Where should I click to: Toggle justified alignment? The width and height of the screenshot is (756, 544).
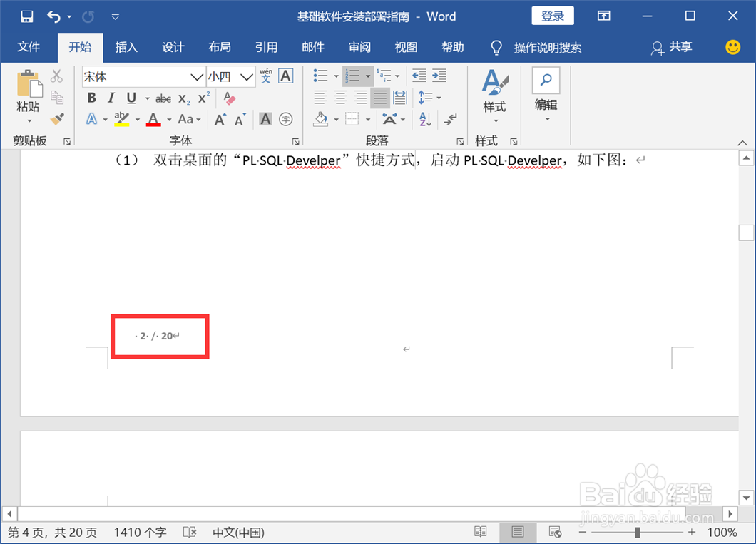[380, 98]
